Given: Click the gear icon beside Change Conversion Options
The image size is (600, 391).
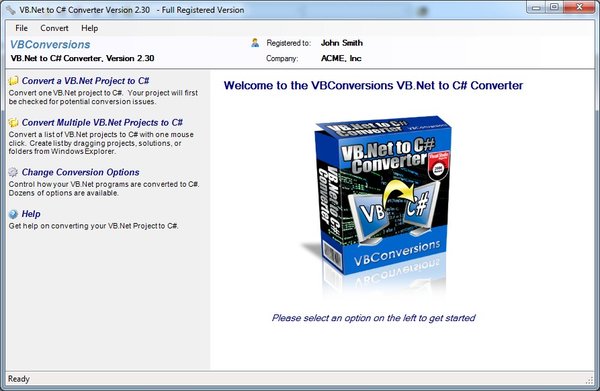Looking at the screenshot, I should [13, 172].
